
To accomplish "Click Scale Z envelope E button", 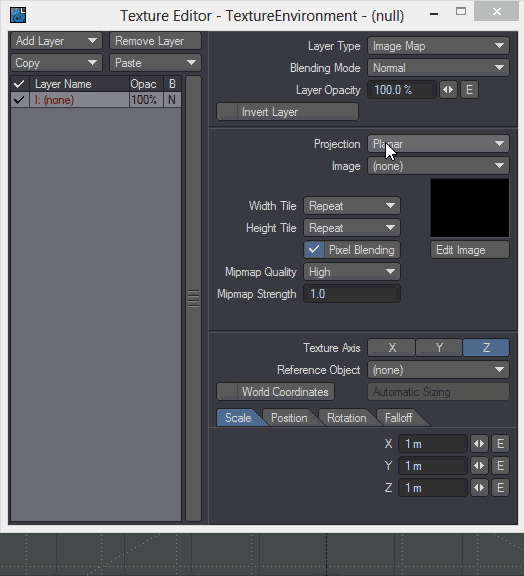I will coord(500,488).
